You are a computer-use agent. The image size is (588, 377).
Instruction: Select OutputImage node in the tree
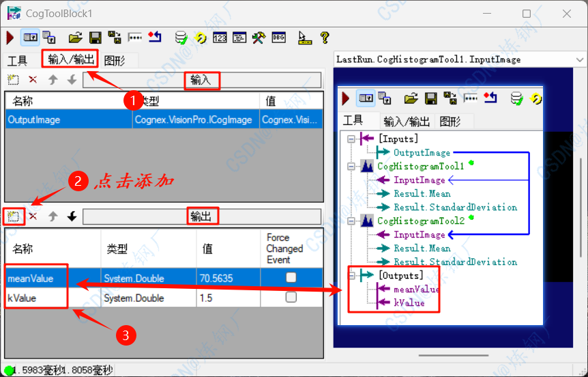(422, 152)
